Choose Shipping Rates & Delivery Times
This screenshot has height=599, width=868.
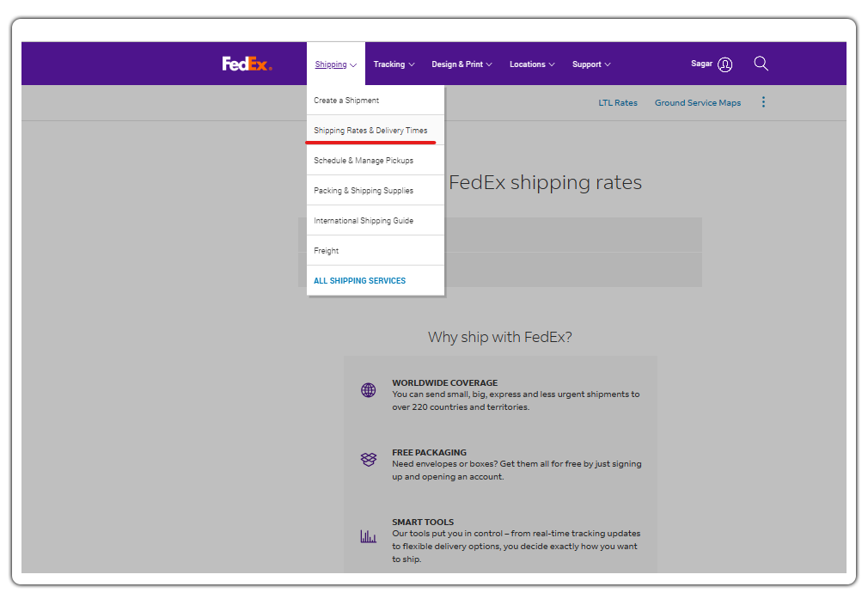pos(376,130)
